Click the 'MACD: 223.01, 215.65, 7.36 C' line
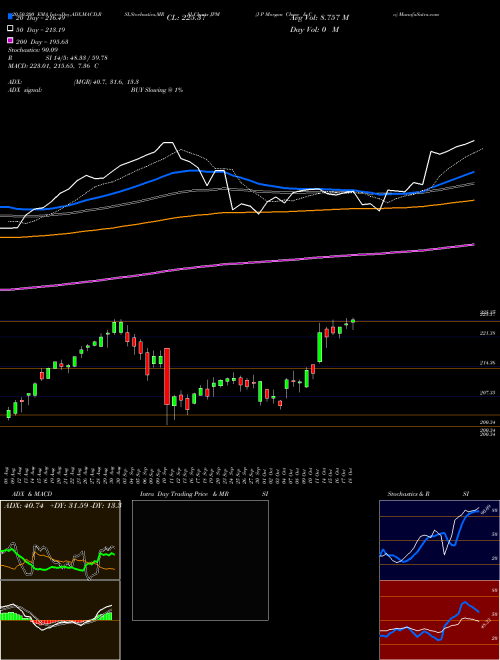 point(53,66)
